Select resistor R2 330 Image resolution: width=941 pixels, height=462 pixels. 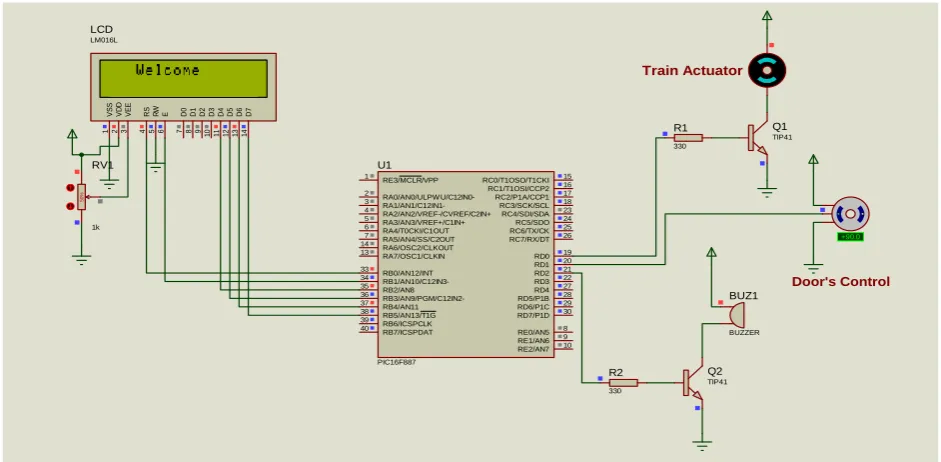coord(623,383)
